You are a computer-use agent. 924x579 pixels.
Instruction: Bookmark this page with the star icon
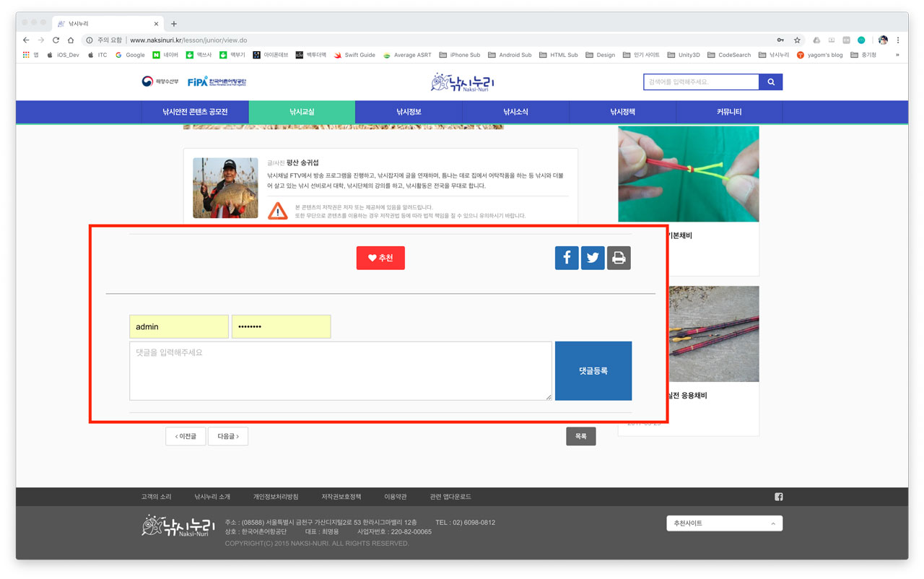797,40
